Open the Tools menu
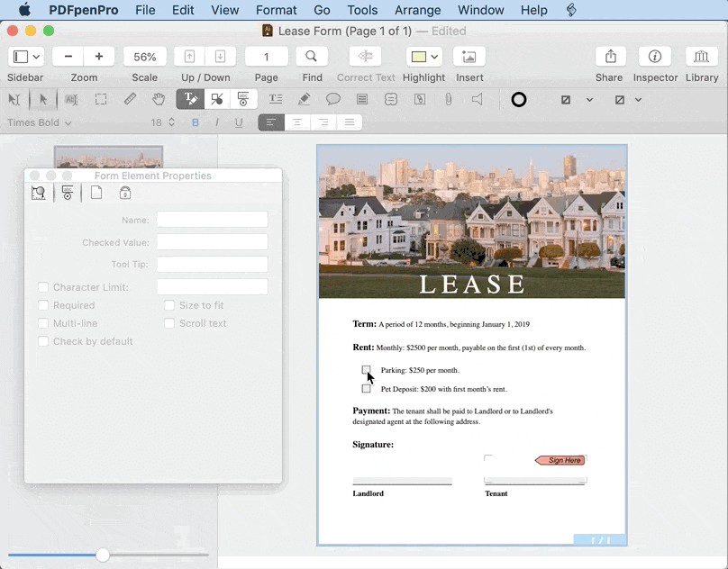The image size is (728, 569). tap(362, 10)
